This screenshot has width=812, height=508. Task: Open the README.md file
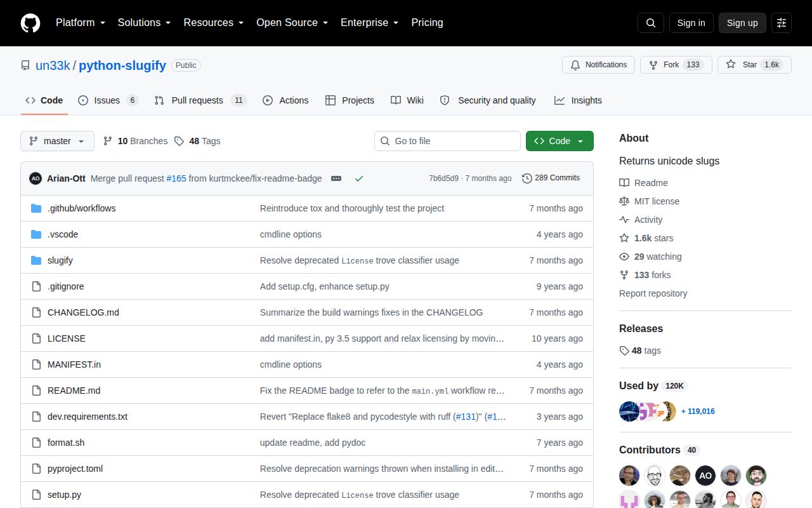[x=74, y=391]
